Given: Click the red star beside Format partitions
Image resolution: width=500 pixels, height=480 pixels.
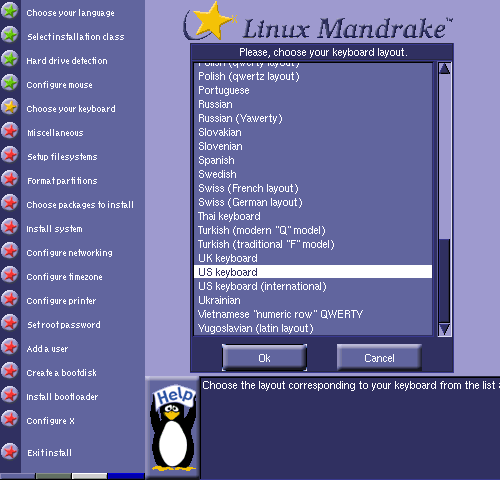Looking at the screenshot, I should click(x=10, y=179).
